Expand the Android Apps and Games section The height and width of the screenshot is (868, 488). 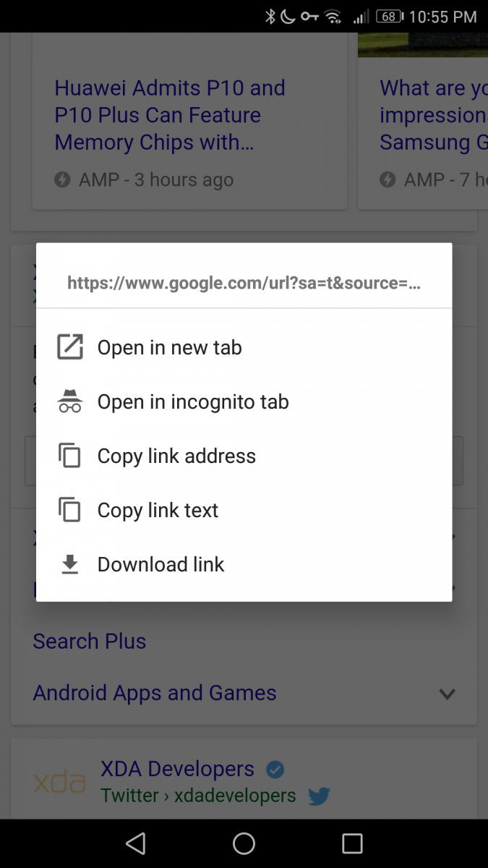[x=448, y=694]
